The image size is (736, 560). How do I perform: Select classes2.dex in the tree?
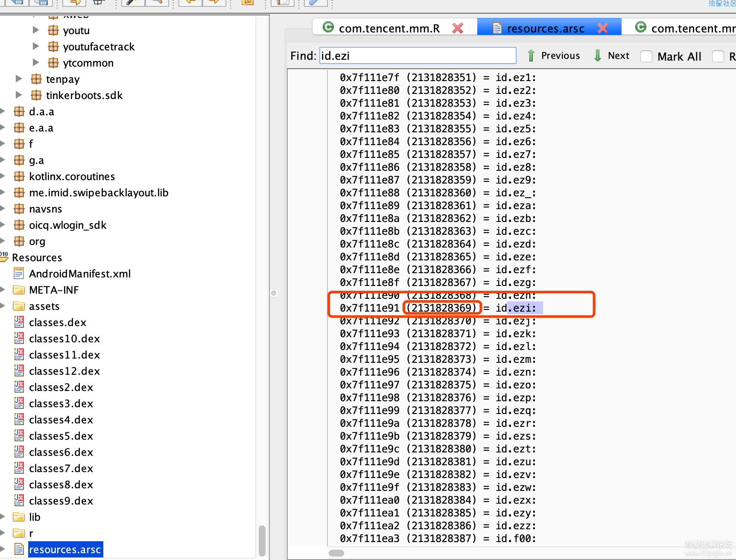pyautogui.click(x=61, y=387)
